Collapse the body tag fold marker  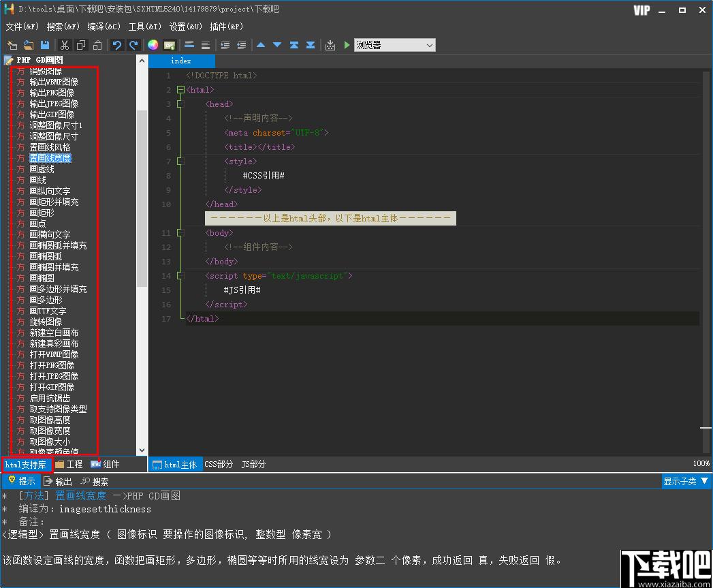click(x=180, y=233)
